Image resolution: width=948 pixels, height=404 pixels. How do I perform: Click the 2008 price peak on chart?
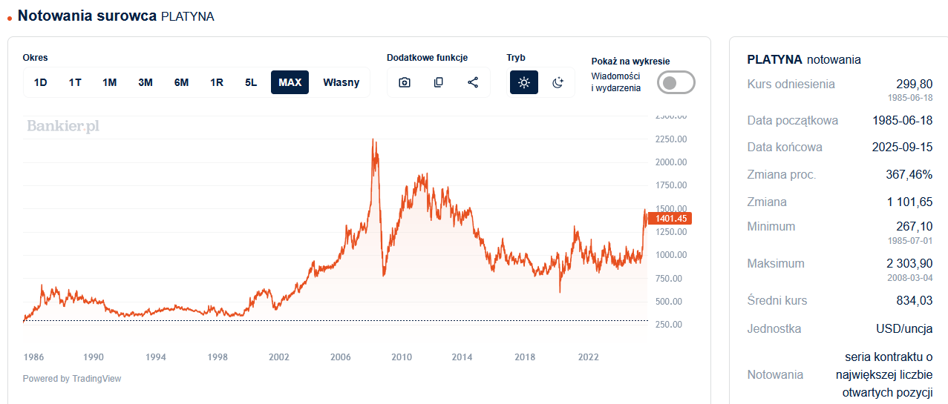click(x=374, y=143)
